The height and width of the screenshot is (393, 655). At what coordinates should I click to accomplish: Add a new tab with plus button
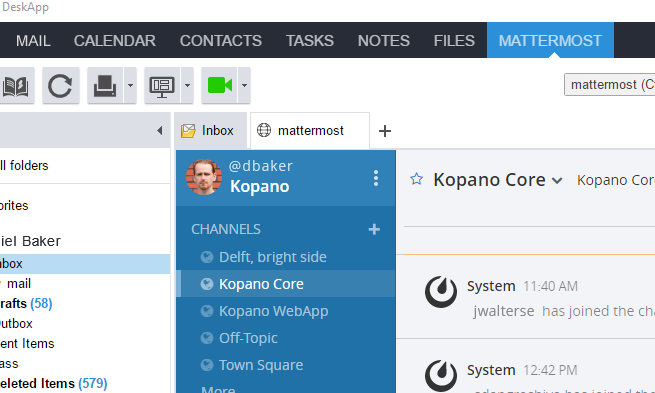pos(385,131)
